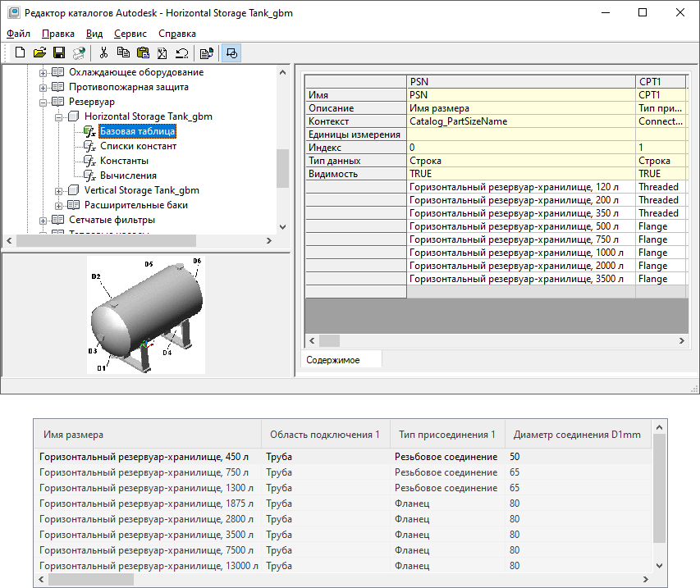Click the Cut scissors icon

pyautogui.click(x=103, y=52)
